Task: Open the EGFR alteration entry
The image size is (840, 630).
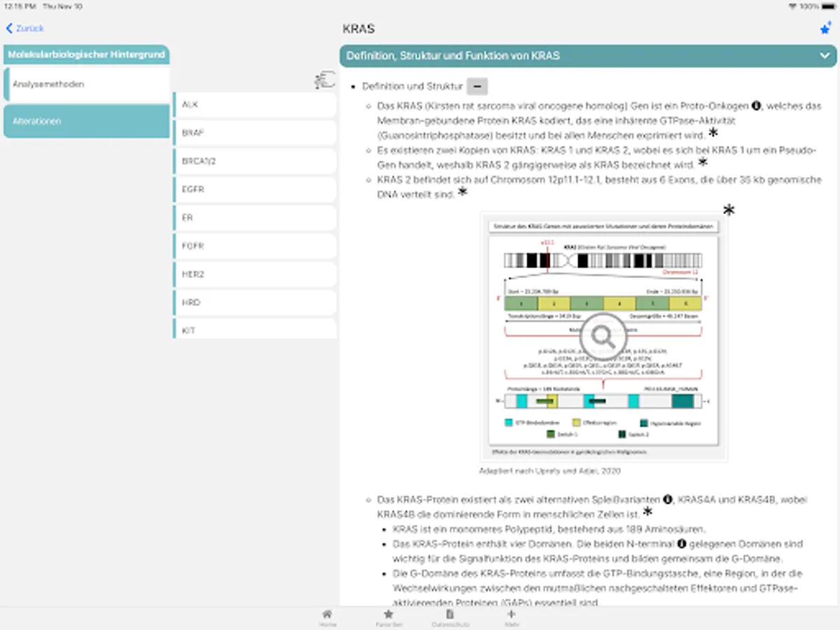Action: tap(255, 190)
